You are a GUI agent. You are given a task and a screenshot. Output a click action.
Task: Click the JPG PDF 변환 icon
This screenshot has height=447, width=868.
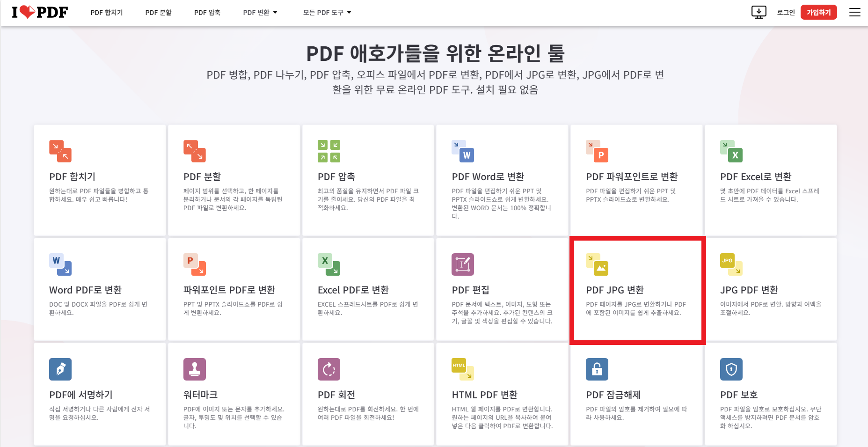coord(731,264)
